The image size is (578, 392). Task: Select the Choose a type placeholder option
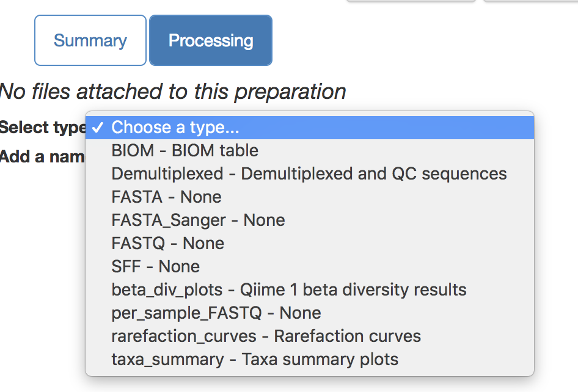pyautogui.click(x=175, y=128)
